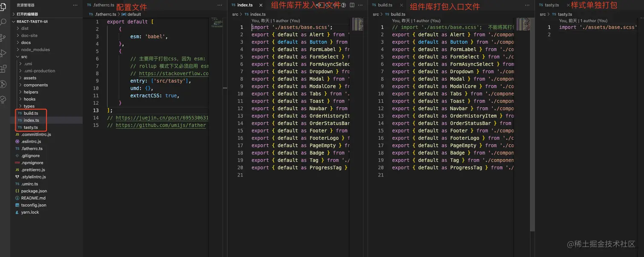The height and width of the screenshot is (257, 644).
Task: Expand the hooks folder
Action: click(x=46, y=99)
